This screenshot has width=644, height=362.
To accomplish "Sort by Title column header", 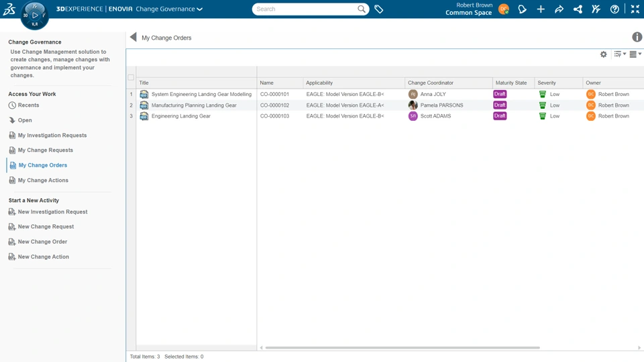I will tap(144, 83).
